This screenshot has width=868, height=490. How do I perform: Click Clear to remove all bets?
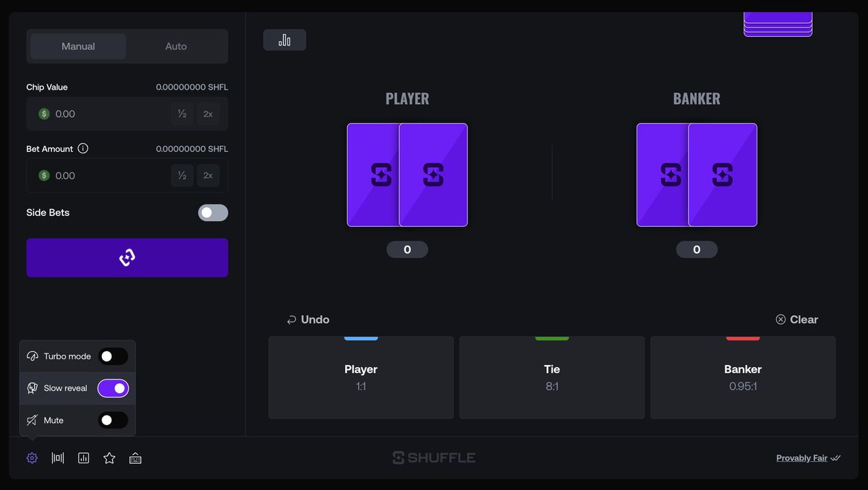click(x=796, y=319)
